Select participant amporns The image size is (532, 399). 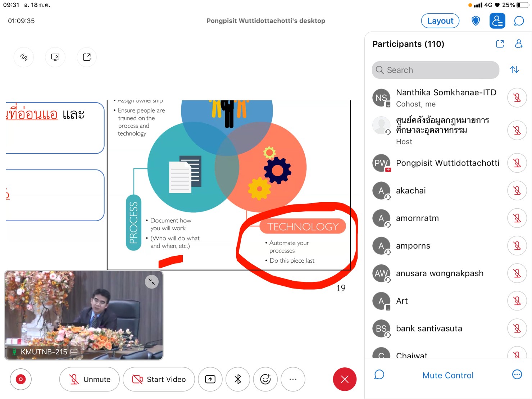[448, 246]
